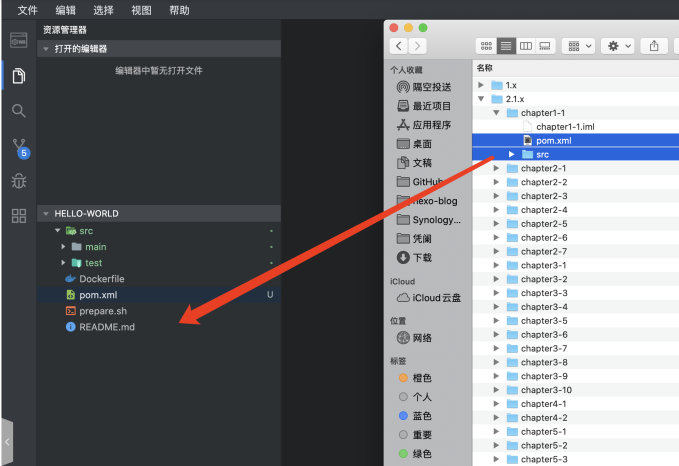Open 下载 Downloads in Finder sidebar

click(x=414, y=258)
